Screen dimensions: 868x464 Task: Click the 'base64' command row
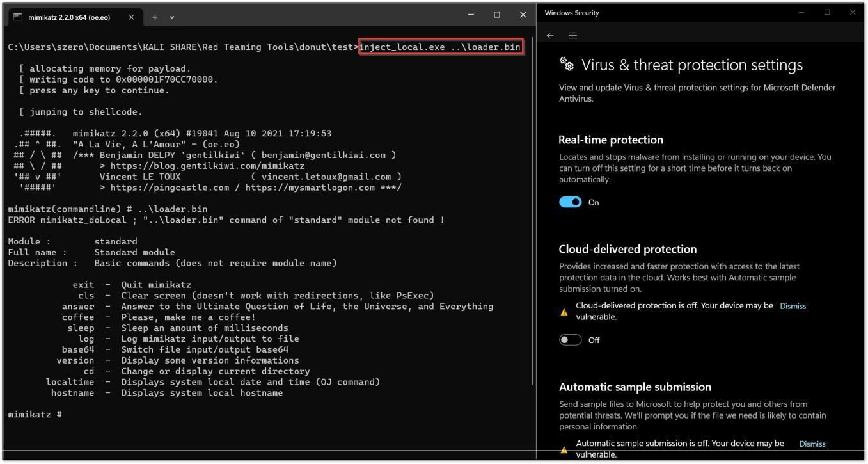point(175,349)
